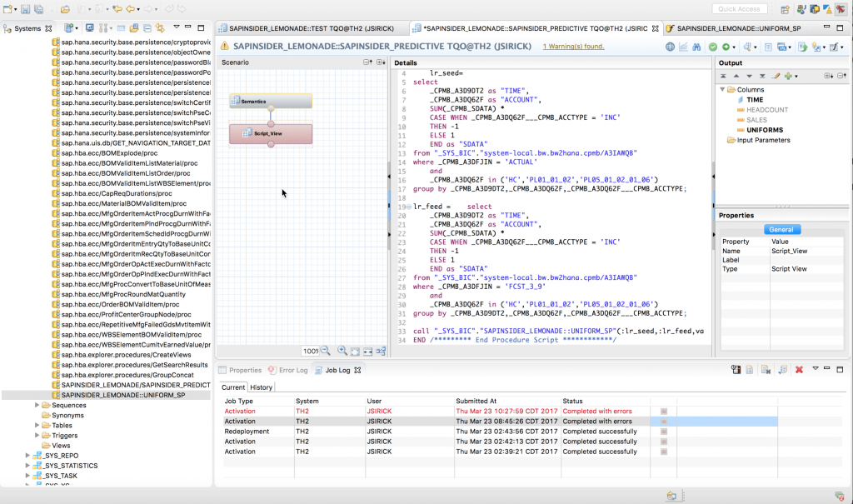Click the warning triangle icon in editor header
This screenshot has width=853, height=504.
(224, 47)
